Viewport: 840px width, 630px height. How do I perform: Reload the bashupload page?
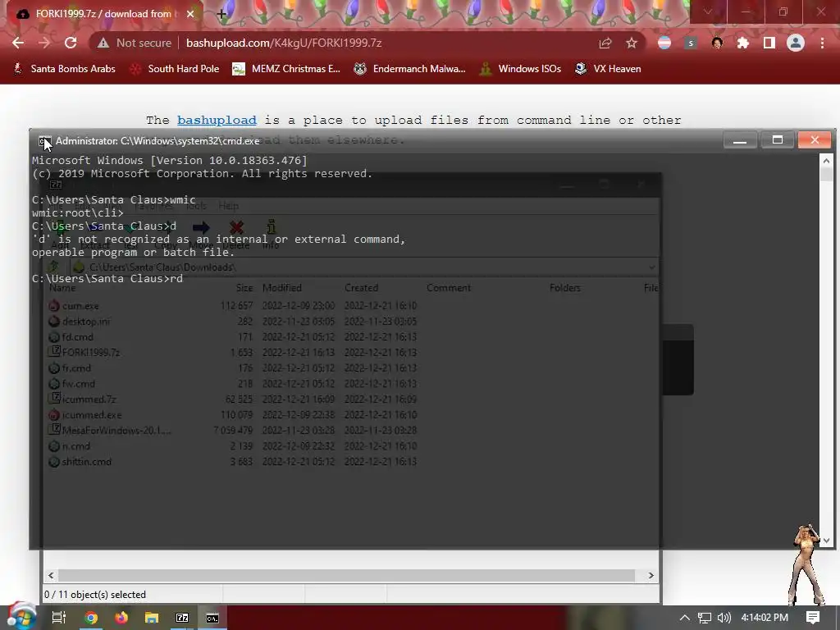(x=71, y=43)
